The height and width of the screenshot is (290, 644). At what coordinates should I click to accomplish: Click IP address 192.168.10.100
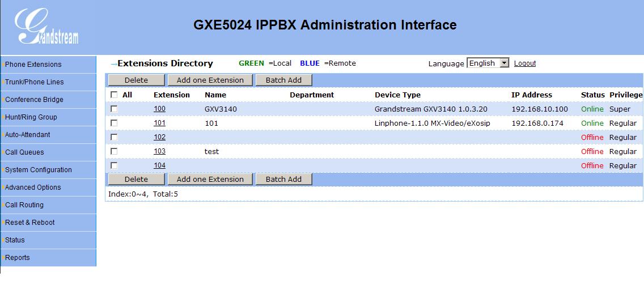click(x=540, y=109)
